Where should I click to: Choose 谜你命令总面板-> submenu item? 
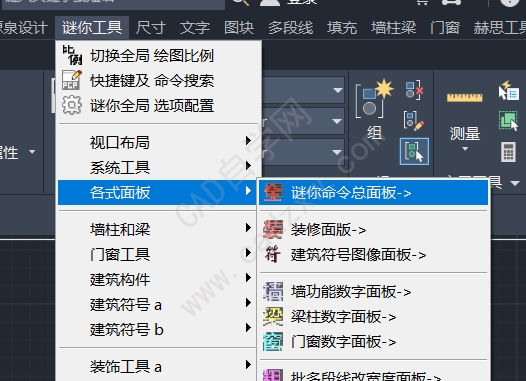(373, 193)
